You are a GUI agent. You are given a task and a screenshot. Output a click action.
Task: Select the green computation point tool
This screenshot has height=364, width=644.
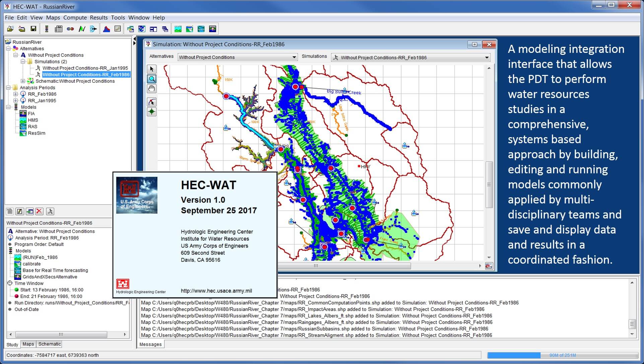[152, 112]
